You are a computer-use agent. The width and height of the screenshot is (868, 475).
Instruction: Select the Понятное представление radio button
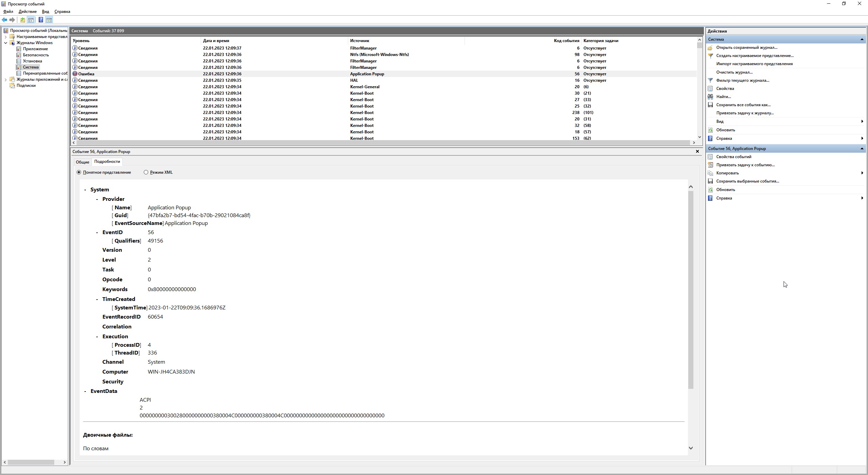pos(79,172)
